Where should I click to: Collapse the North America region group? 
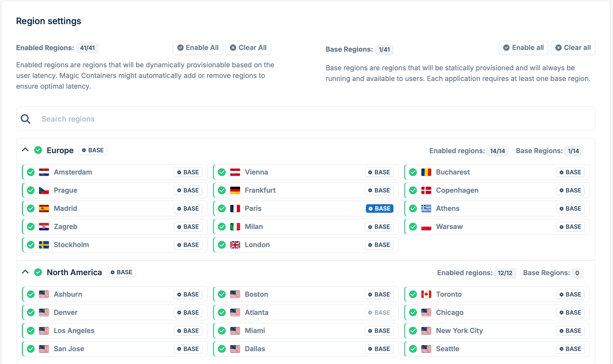(25, 272)
